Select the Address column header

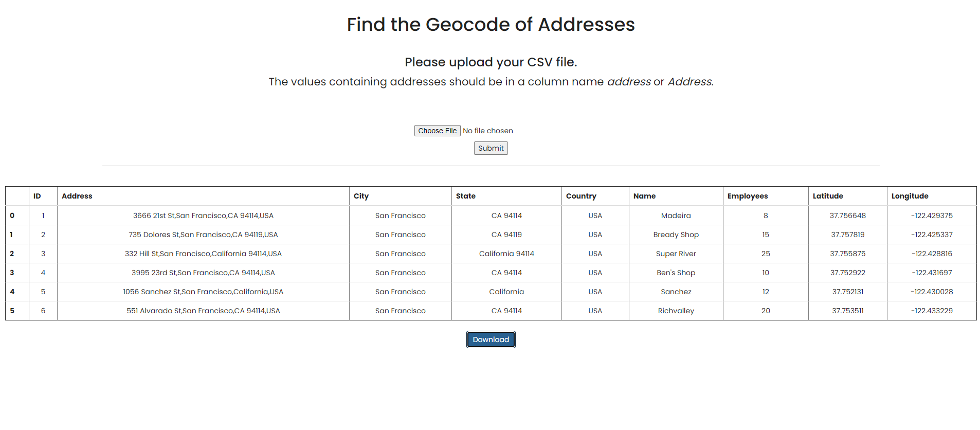click(x=77, y=196)
